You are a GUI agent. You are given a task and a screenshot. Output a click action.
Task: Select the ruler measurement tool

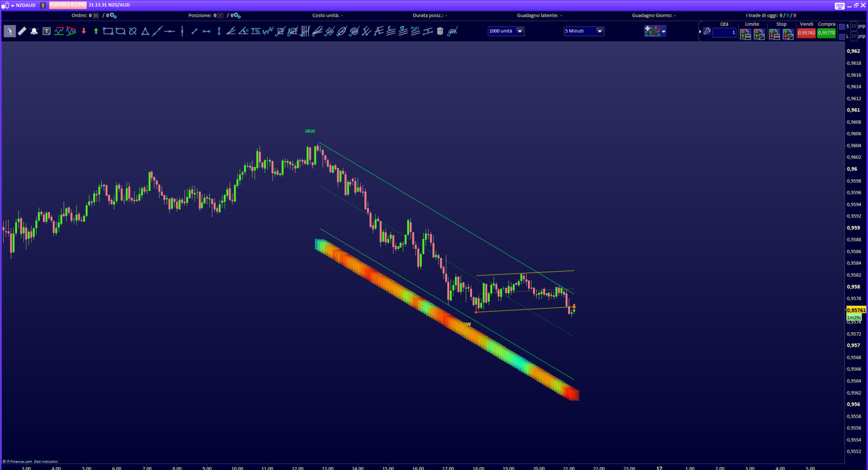coord(22,31)
